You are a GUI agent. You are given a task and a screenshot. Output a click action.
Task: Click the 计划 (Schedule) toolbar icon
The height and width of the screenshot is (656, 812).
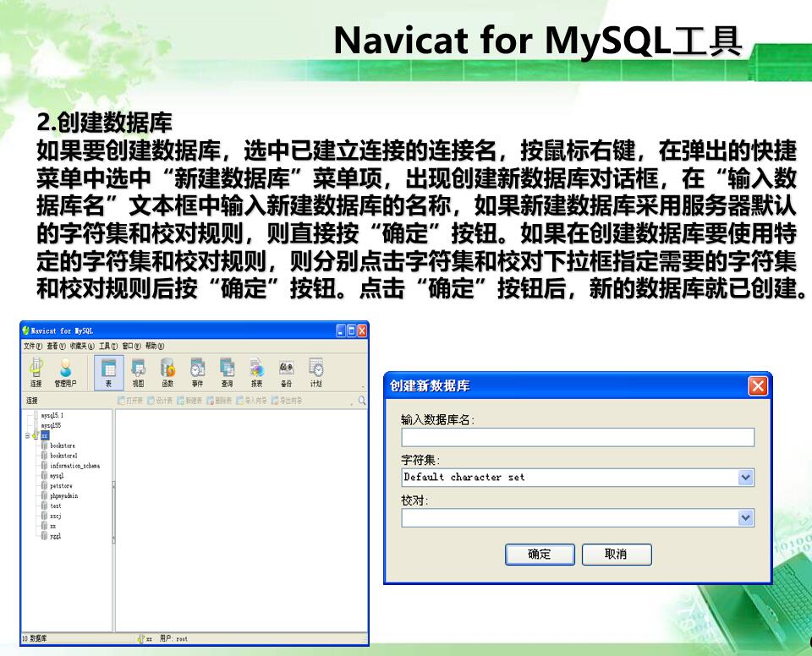point(315,372)
